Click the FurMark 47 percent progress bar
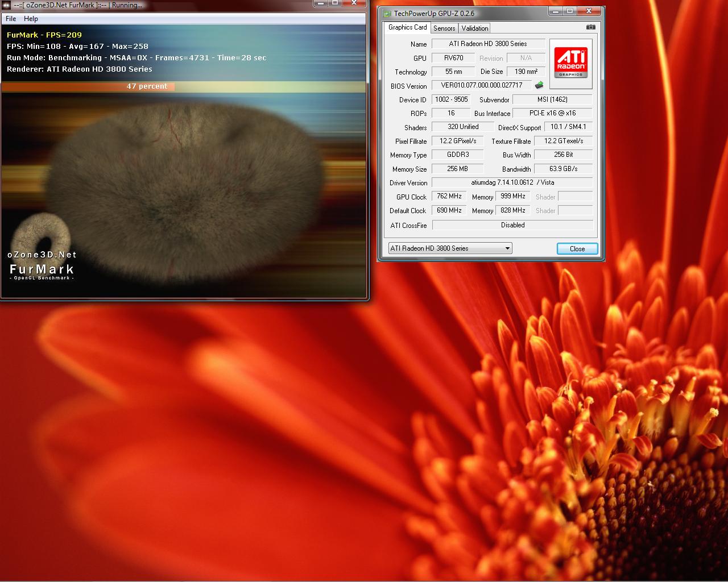 coord(184,86)
